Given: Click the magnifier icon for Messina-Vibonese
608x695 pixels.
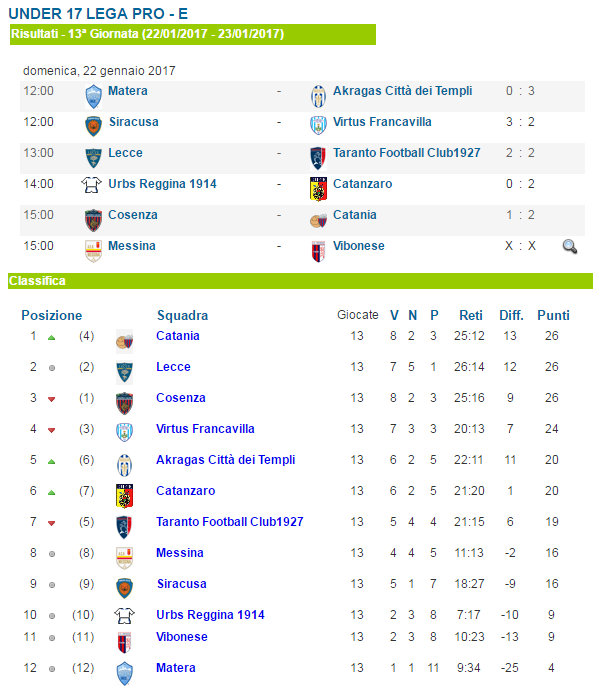Looking at the screenshot, I should pyautogui.click(x=570, y=246).
